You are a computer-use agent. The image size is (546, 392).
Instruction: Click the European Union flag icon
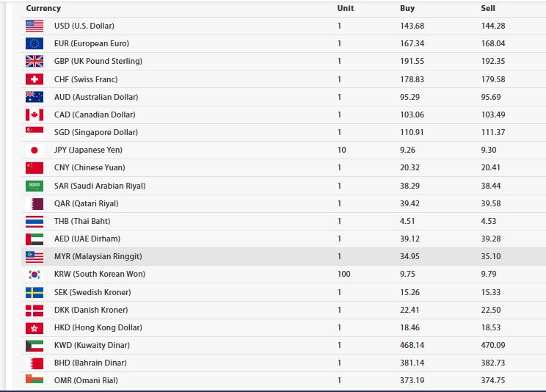[34, 43]
